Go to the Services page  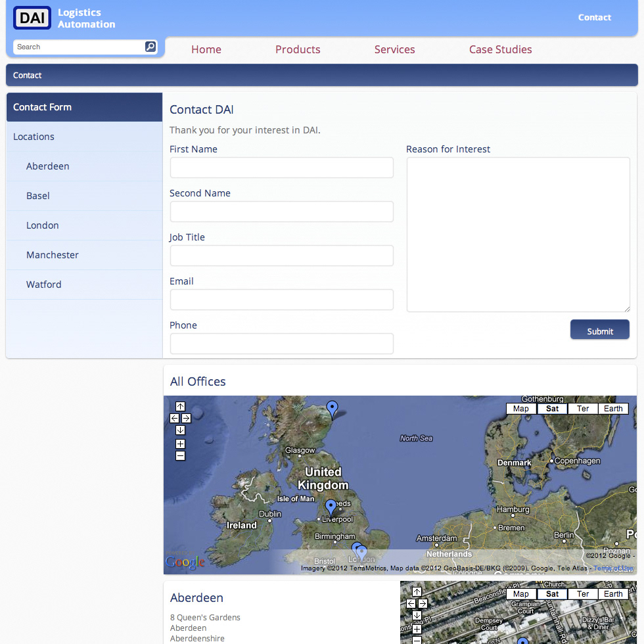[x=394, y=49]
